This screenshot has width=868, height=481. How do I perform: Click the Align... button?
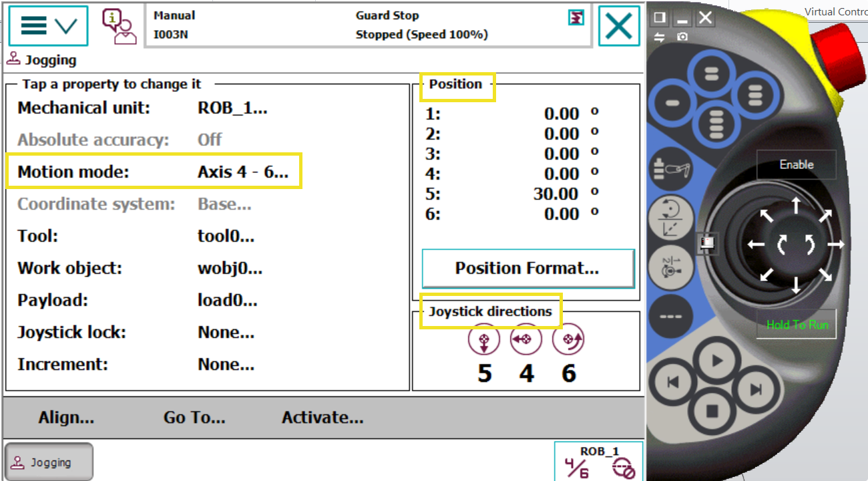click(66, 418)
